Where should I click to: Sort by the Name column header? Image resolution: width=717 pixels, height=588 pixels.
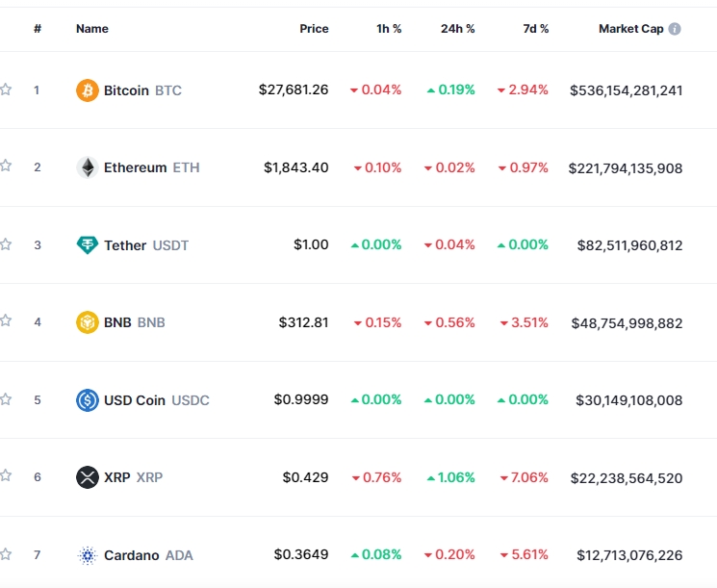pyautogui.click(x=92, y=29)
